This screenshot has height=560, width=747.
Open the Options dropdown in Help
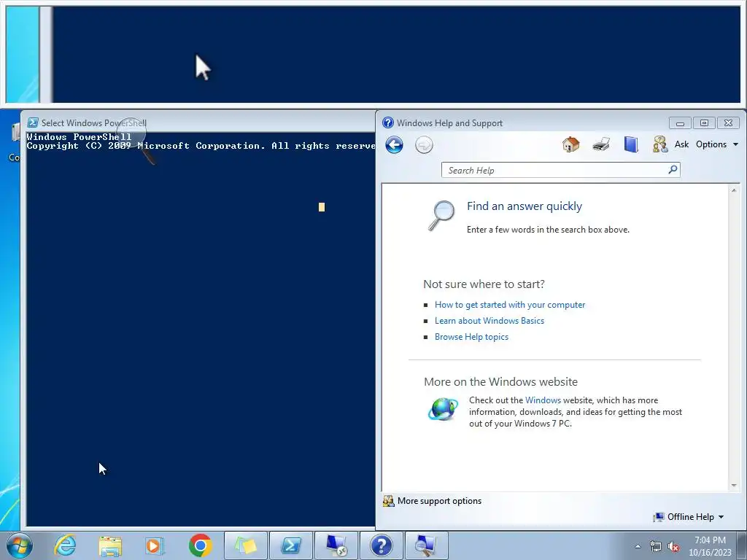click(716, 144)
